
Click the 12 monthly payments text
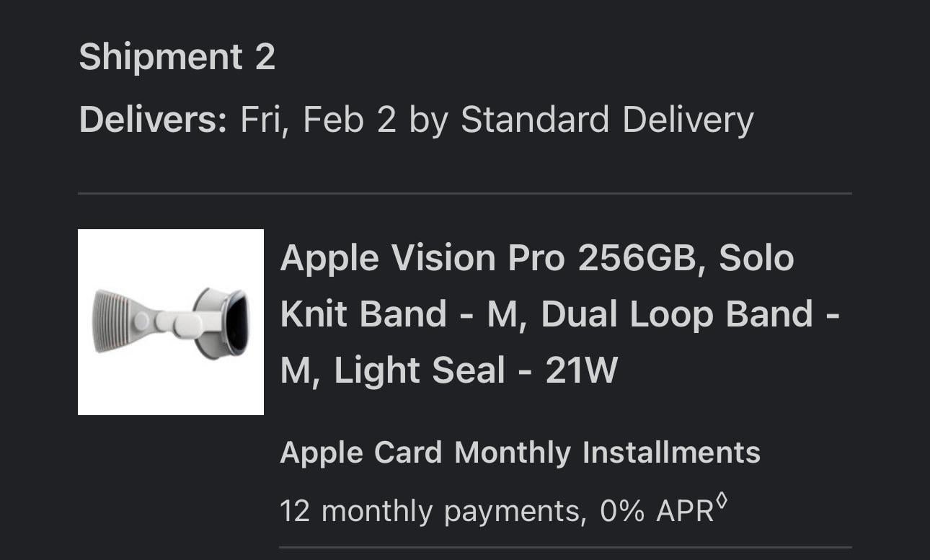(429, 511)
